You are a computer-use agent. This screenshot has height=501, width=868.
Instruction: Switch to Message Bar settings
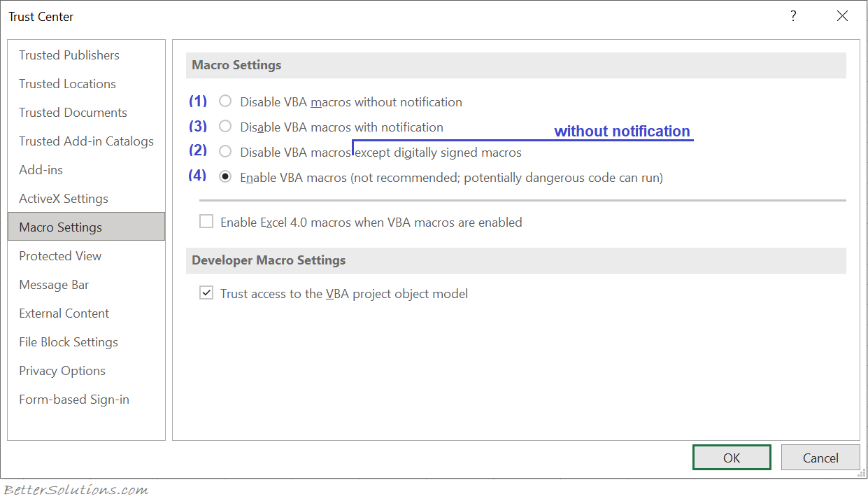coord(54,284)
